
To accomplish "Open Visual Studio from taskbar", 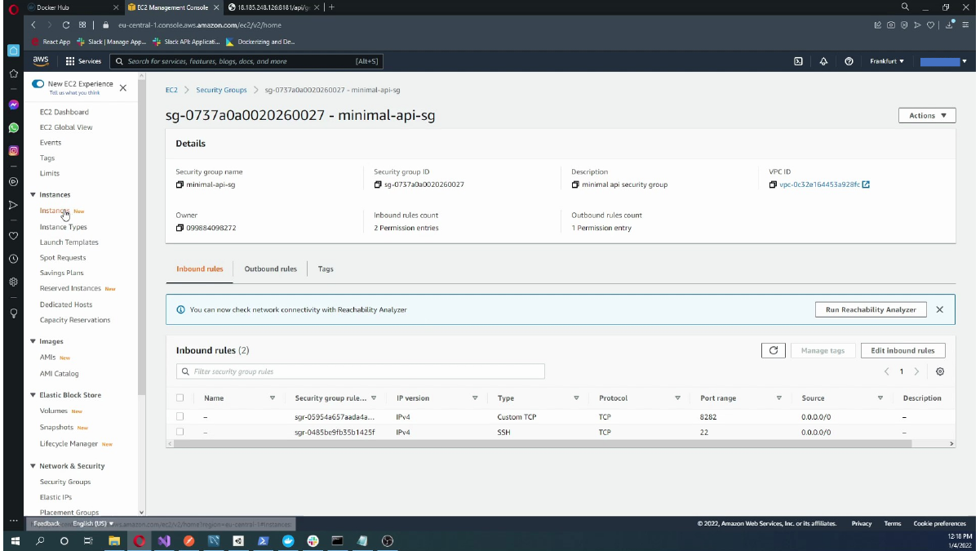I will pyautogui.click(x=164, y=540).
